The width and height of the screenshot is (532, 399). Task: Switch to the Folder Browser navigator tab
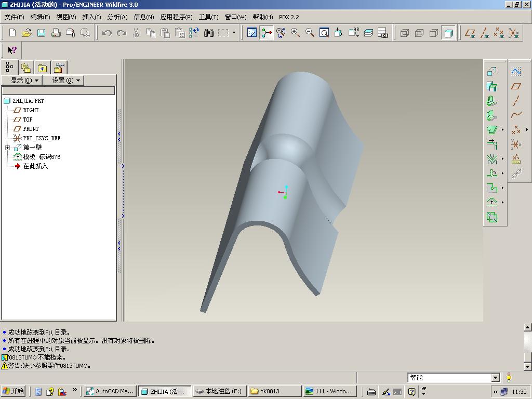click(x=26, y=68)
